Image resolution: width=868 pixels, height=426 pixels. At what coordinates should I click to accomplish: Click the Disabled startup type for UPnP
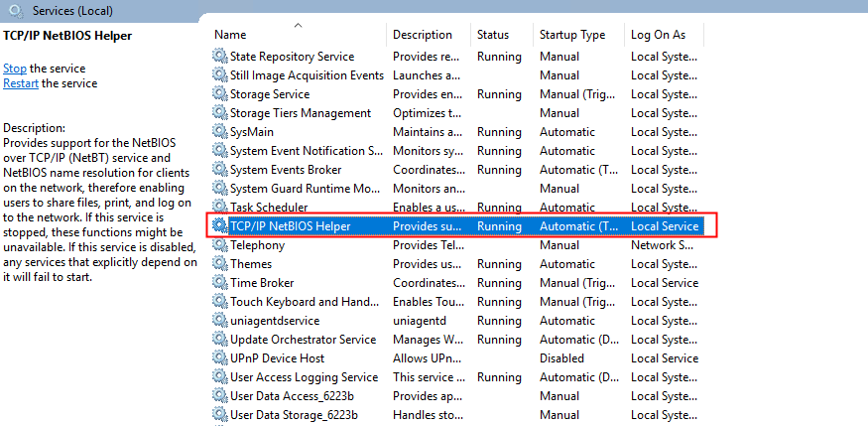pos(561,357)
